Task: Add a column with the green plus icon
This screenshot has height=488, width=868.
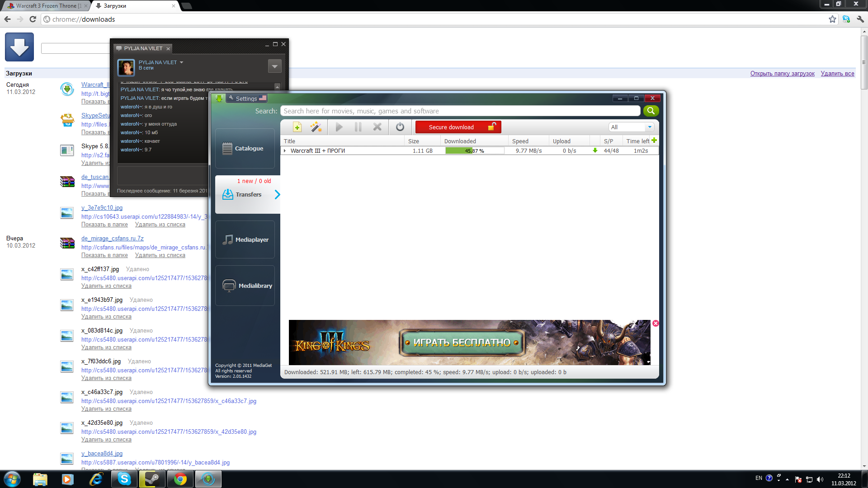Action: pos(654,141)
